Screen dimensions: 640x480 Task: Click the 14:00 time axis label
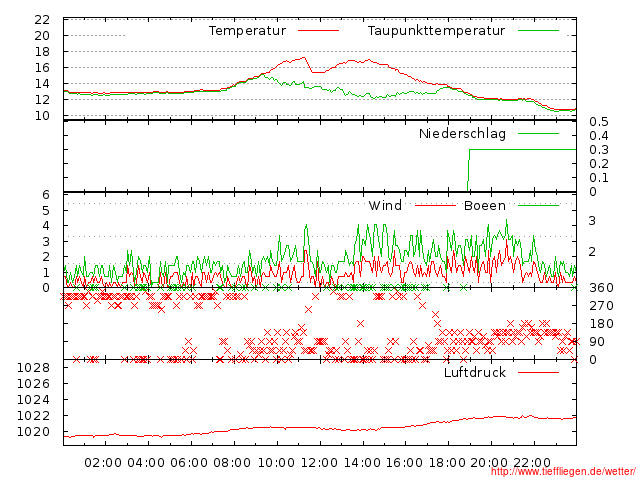[x=362, y=463]
